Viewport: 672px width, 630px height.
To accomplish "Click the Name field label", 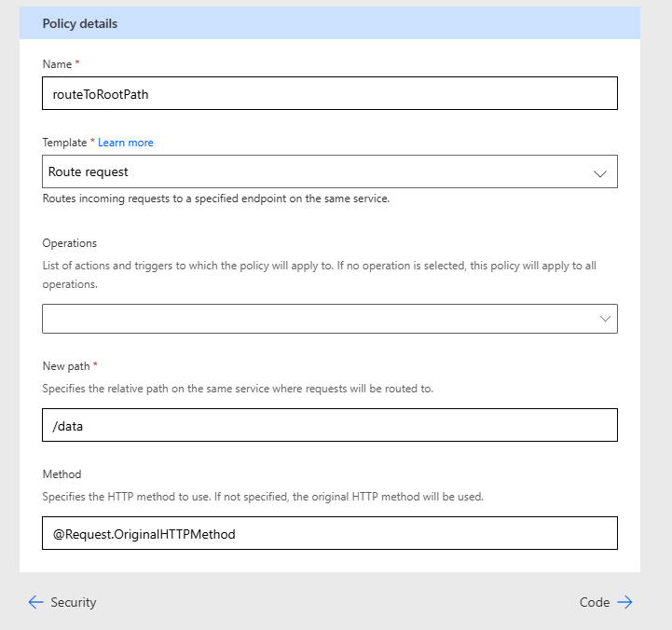I will 57,64.
